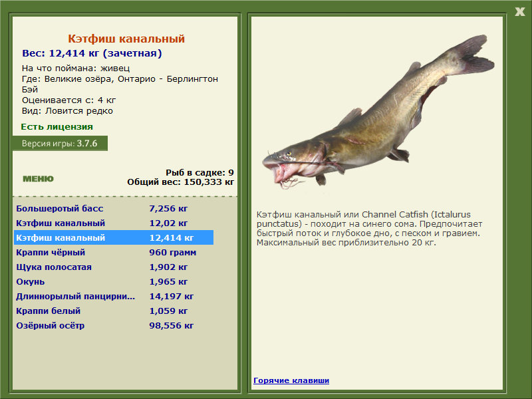This screenshot has width=532, height=399.
Task: Click the Есть лицензия label
Action: pyautogui.click(x=57, y=126)
